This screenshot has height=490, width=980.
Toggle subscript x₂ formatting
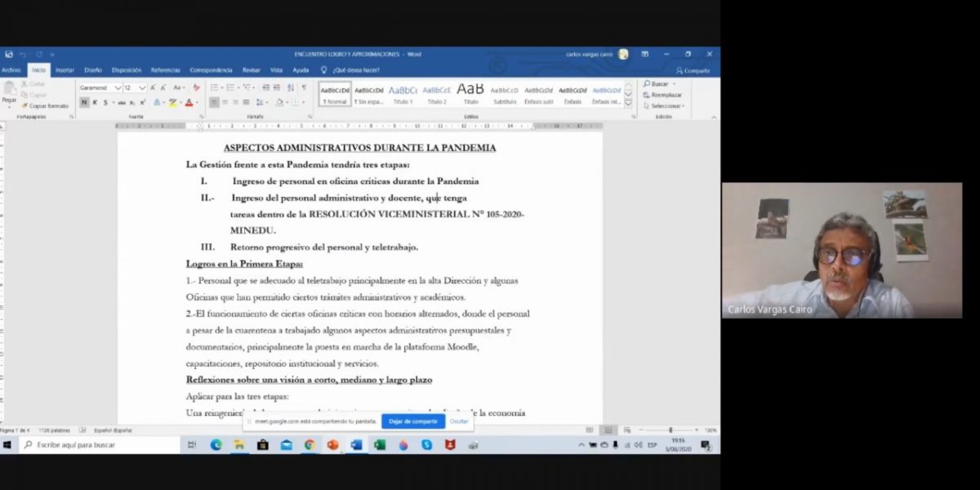pyautogui.click(x=132, y=102)
